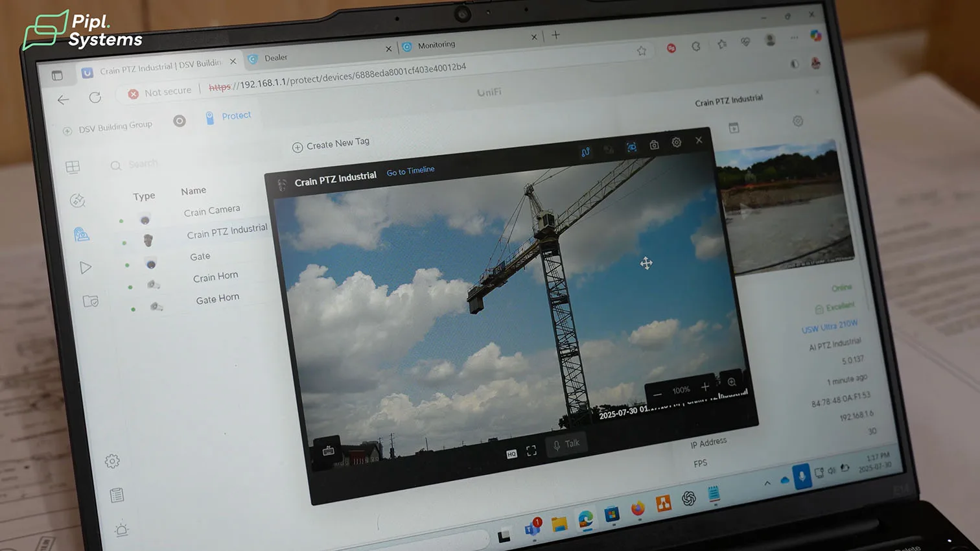Open ChatGPT from the taskbar
980x551 pixels.
pyautogui.click(x=689, y=498)
